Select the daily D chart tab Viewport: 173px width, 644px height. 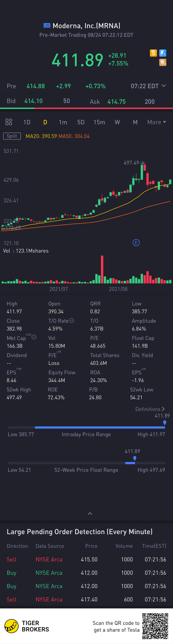tap(45, 122)
